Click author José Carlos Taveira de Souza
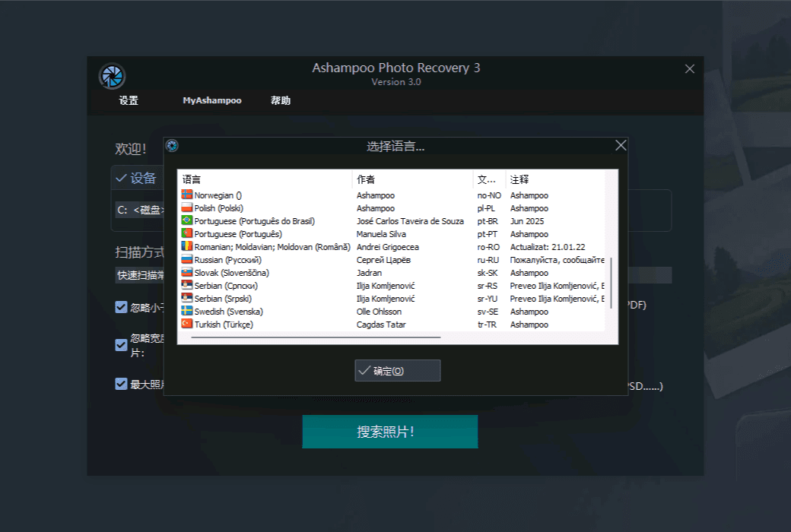Image resolution: width=791 pixels, height=532 pixels. coord(410,221)
